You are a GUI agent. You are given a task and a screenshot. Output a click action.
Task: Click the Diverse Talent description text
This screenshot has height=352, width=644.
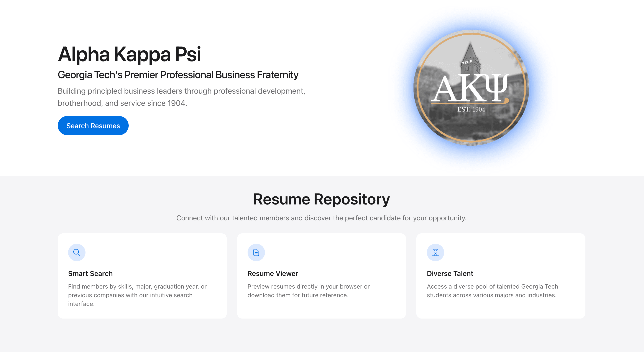[x=492, y=291]
